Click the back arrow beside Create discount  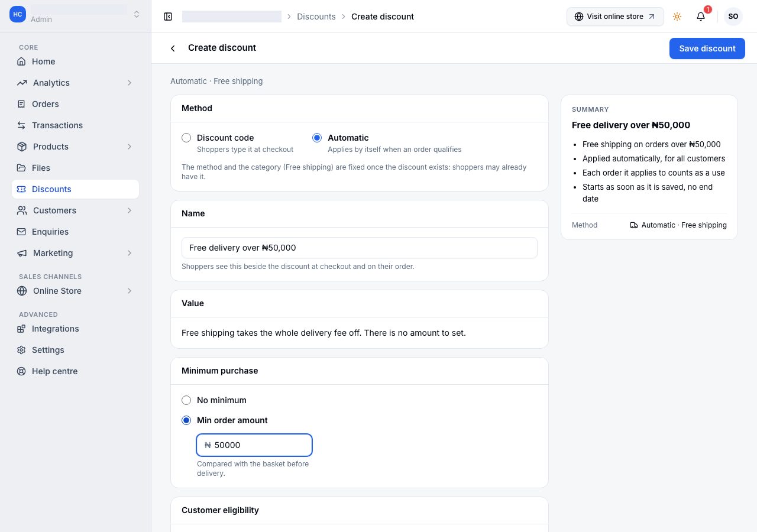173,48
